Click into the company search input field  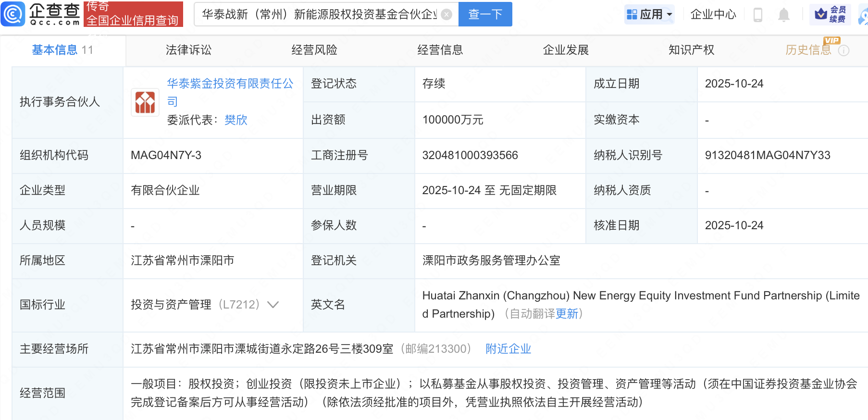pos(319,14)
